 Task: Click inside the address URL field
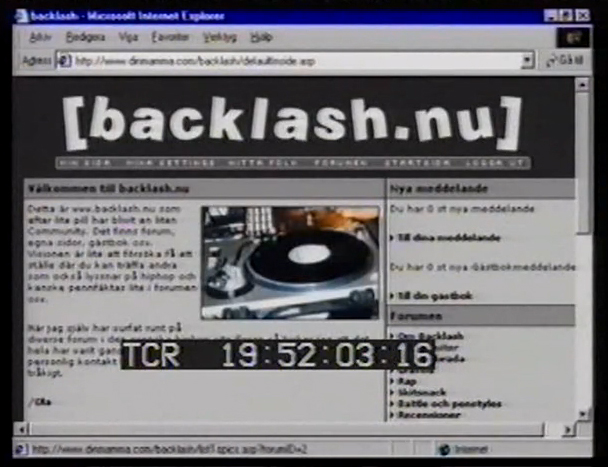point(295,61)
